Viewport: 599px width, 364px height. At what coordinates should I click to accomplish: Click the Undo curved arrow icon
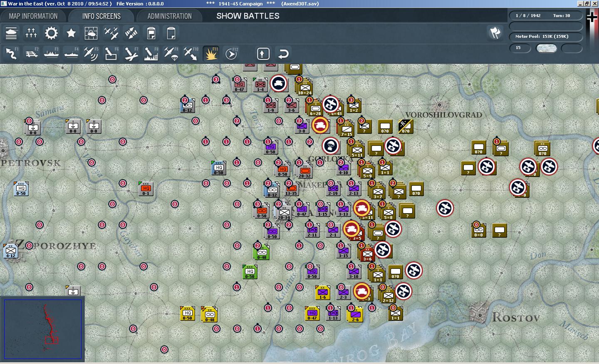coord(283,54)
